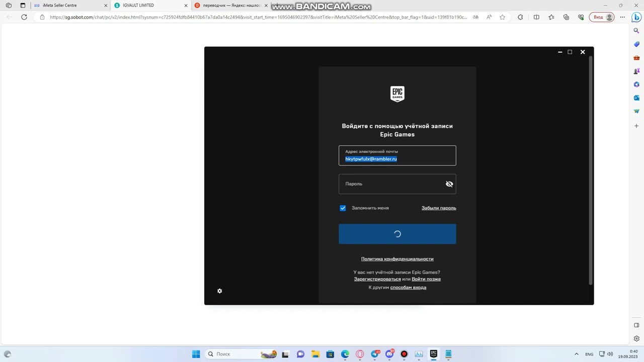Open Opera browser from taskbar
644x362 pixels.
(360, 354)
